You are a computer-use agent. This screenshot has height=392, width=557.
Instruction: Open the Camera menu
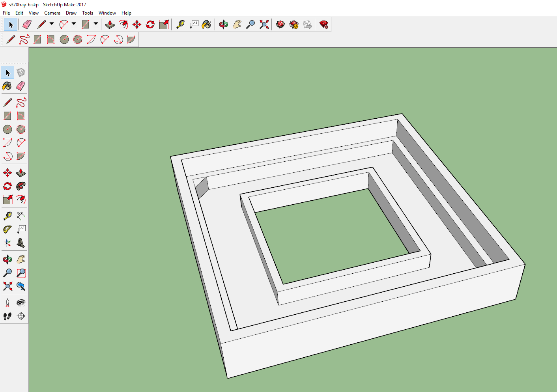tap(52, 13)
